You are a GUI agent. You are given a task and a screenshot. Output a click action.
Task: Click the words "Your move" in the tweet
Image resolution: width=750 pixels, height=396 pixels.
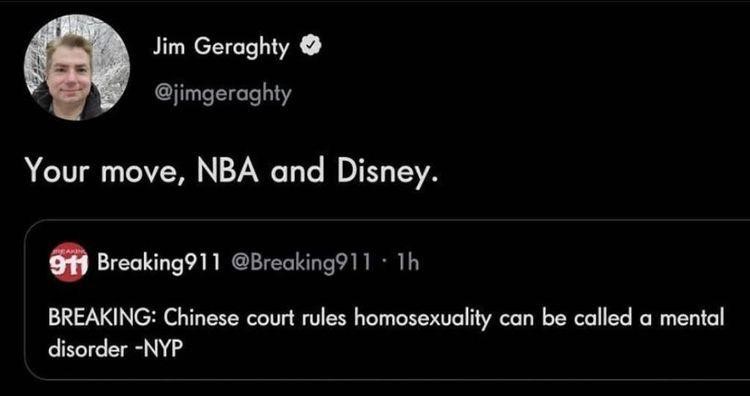click(100, 171)
